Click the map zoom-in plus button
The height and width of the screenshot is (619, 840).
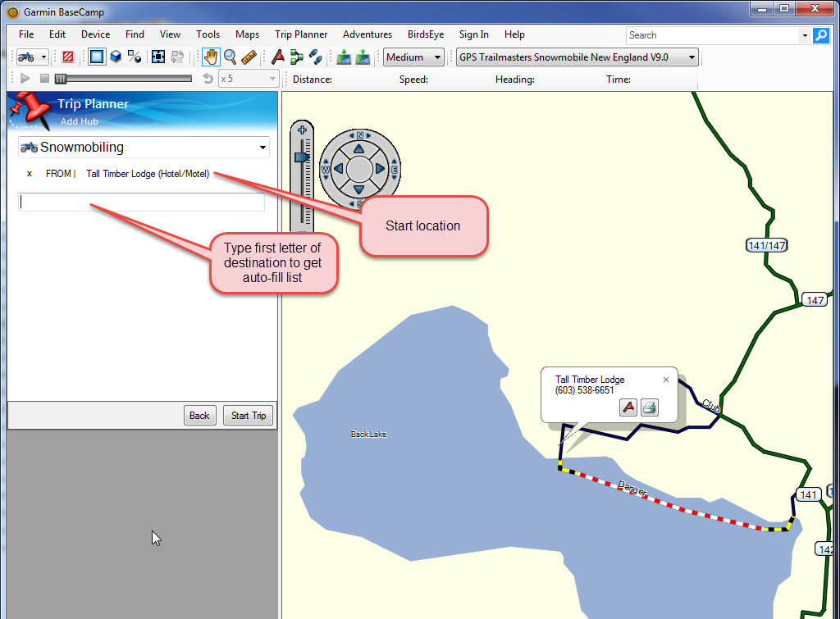(x=302, y=130)
